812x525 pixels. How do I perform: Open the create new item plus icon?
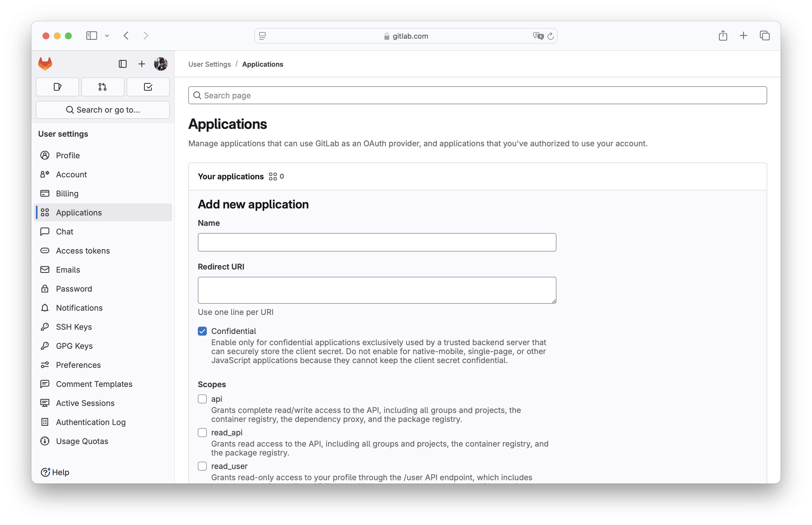tap(141, 64)
